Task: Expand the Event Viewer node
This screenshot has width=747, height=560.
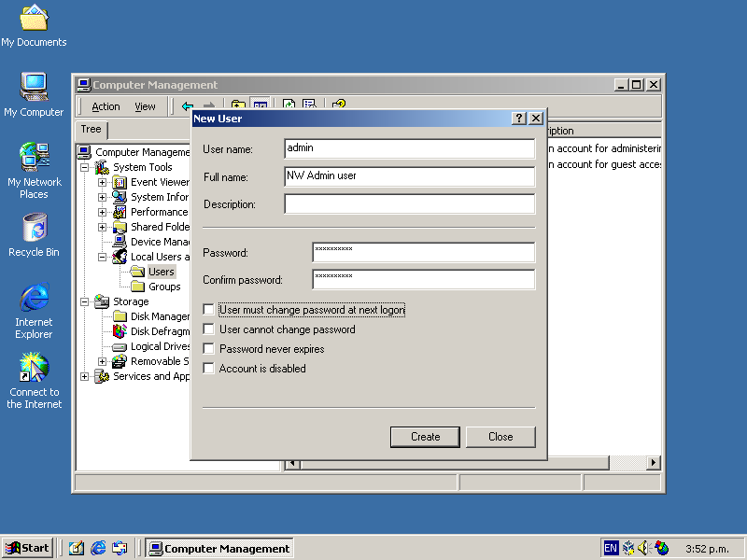Action: click(x=102, y=182)
